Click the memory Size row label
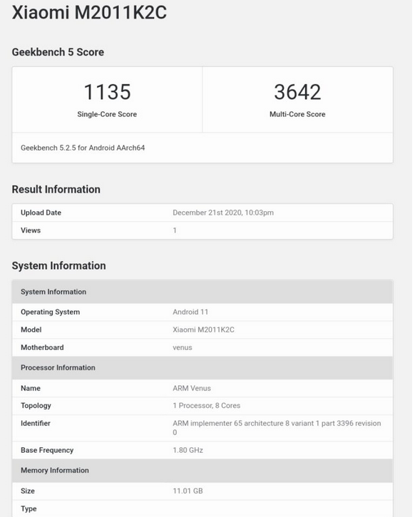 [28, 491]
